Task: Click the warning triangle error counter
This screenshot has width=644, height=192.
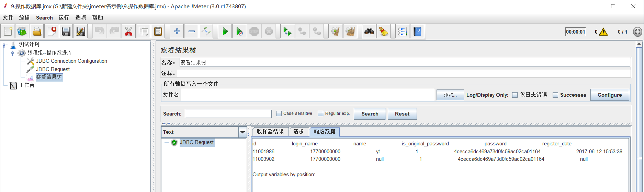Action: point(603,32)
